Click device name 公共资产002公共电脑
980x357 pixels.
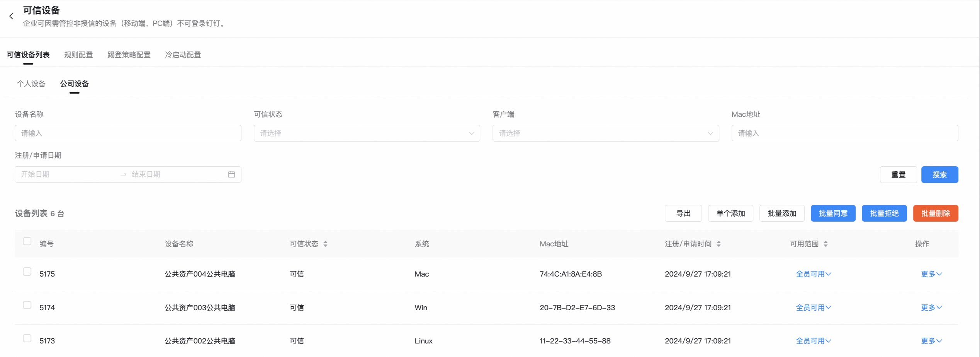pyautogui.click(x=200, y=341)
